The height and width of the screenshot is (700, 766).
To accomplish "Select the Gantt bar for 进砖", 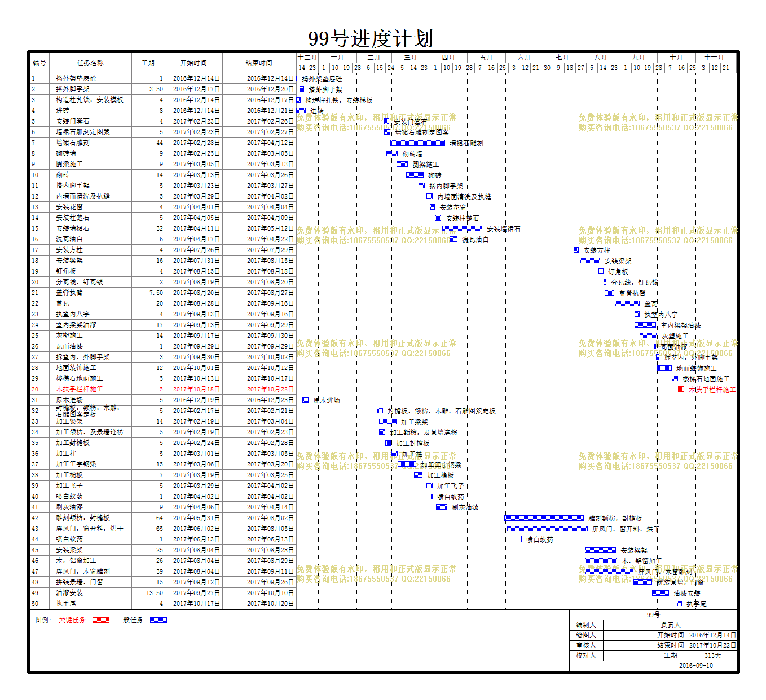I will [301, 111].
